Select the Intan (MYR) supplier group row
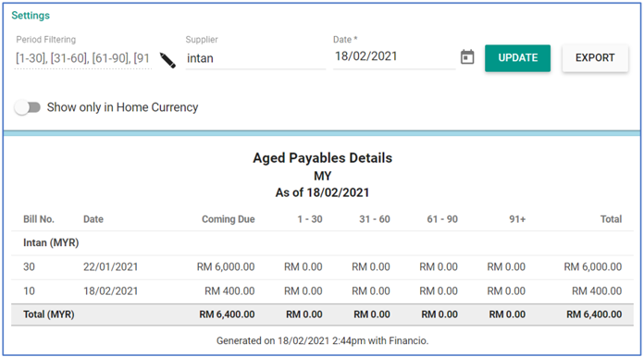Image resolution: width=644 pixels, height=357 pixels. click(x=322, y=243)
